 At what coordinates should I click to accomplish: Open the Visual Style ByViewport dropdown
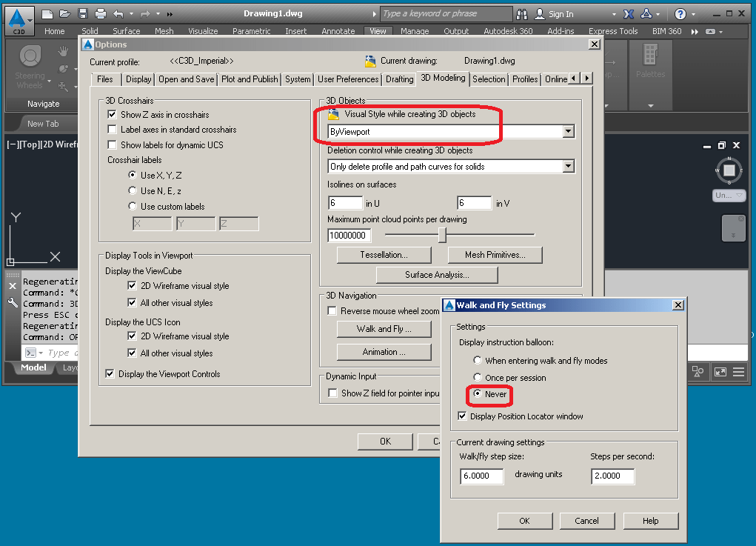click(569, 131)
